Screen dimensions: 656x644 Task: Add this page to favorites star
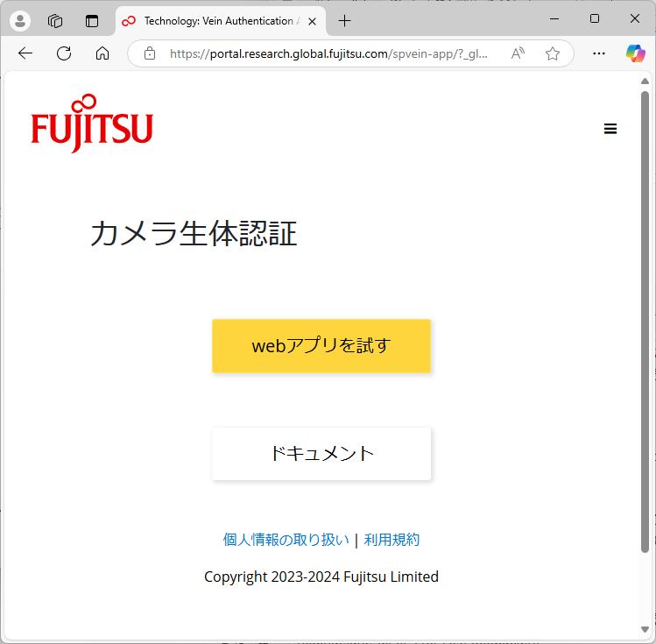pos(553,53)
